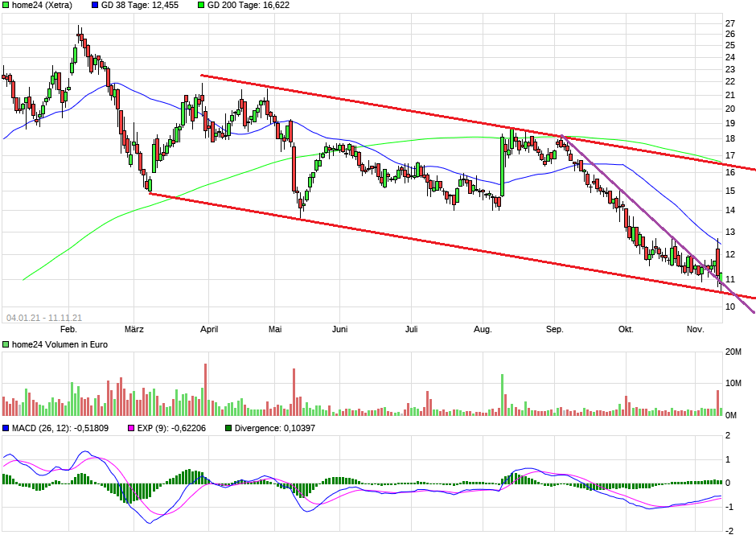Click the price axis value 27
756x539 pixels.
[x=730, y=23]
